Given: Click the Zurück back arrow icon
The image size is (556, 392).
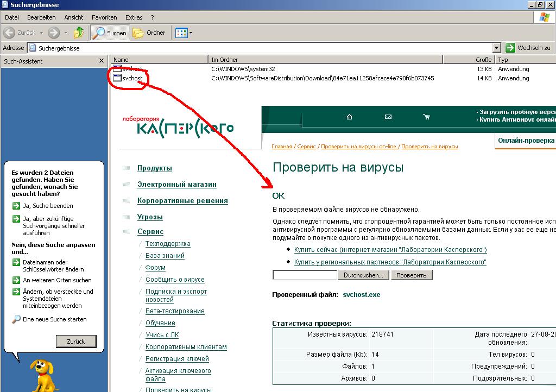Looking at the screenshot, I should (x=9, y=33).
